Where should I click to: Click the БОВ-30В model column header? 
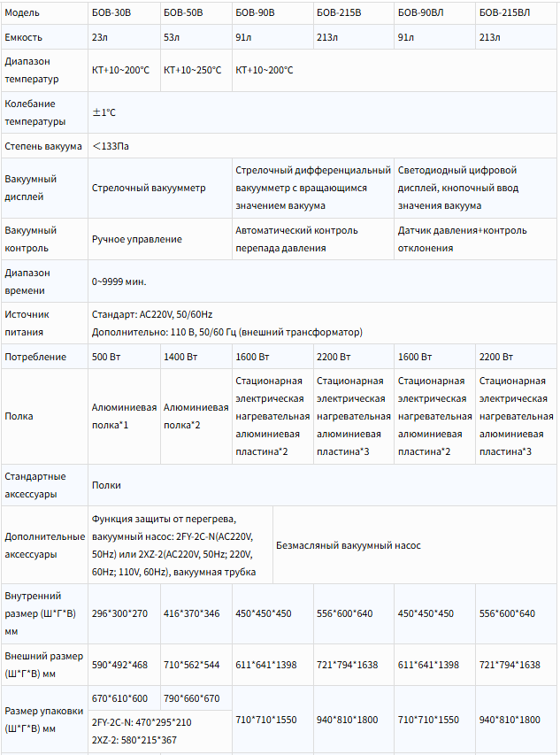pos(111,13)
